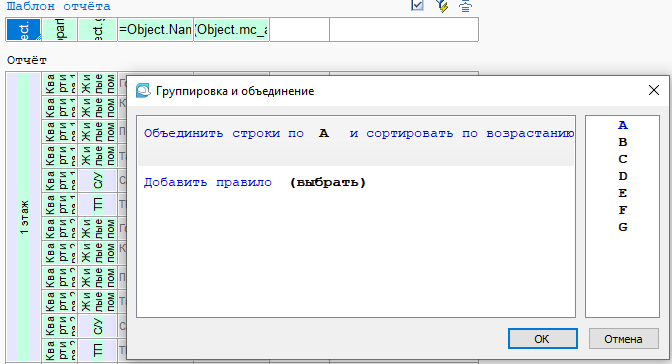Click the filter with lightning bolt icon
The height and width of the screenshot is (364, 672).
click(442, 6)
